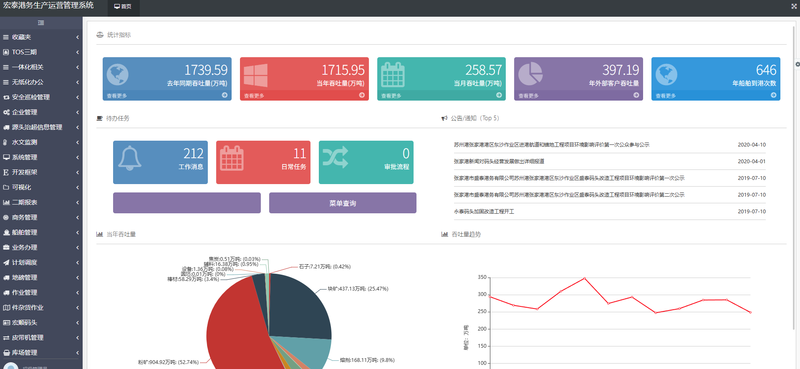800x369 pixels.
Task: Click the Windows logo icon on 当年吞吐量 card
Action: click(x=256, y=75)
